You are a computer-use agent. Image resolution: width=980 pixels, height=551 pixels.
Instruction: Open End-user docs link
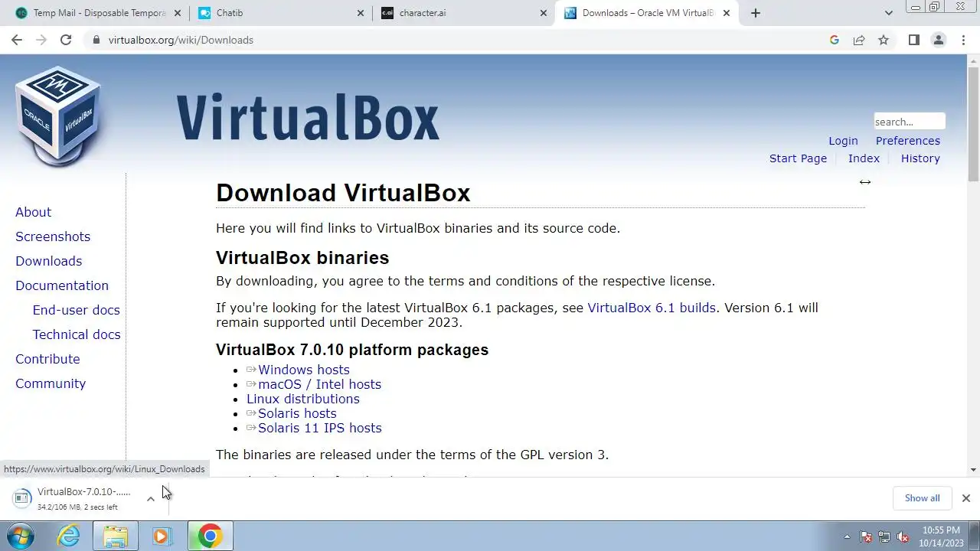pos(76,310)
